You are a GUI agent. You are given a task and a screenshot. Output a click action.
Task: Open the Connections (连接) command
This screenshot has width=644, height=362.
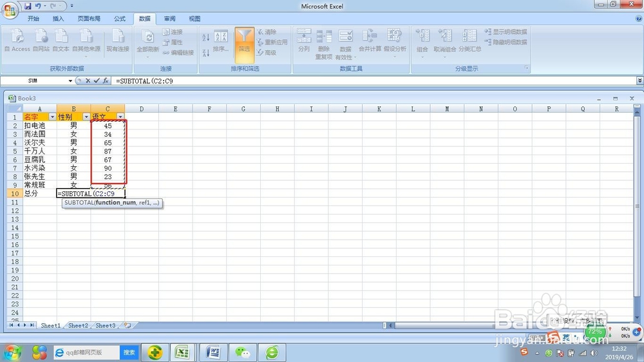click(173, 32)
